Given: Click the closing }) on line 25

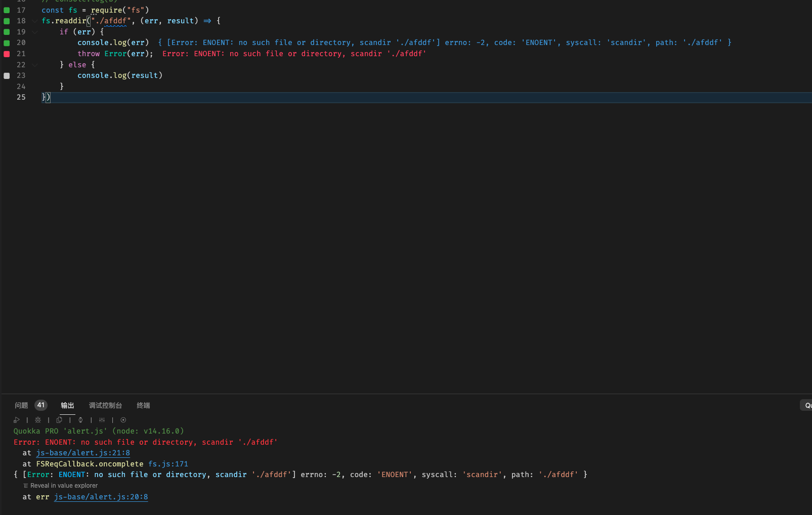Looking at the screenshot, I should [46, 97].
